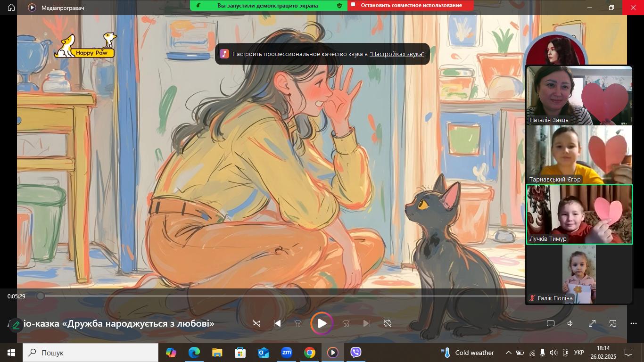Open Zoom from the taskbar
The width and height of the screenshot is (644, 362).
[286, 353]
